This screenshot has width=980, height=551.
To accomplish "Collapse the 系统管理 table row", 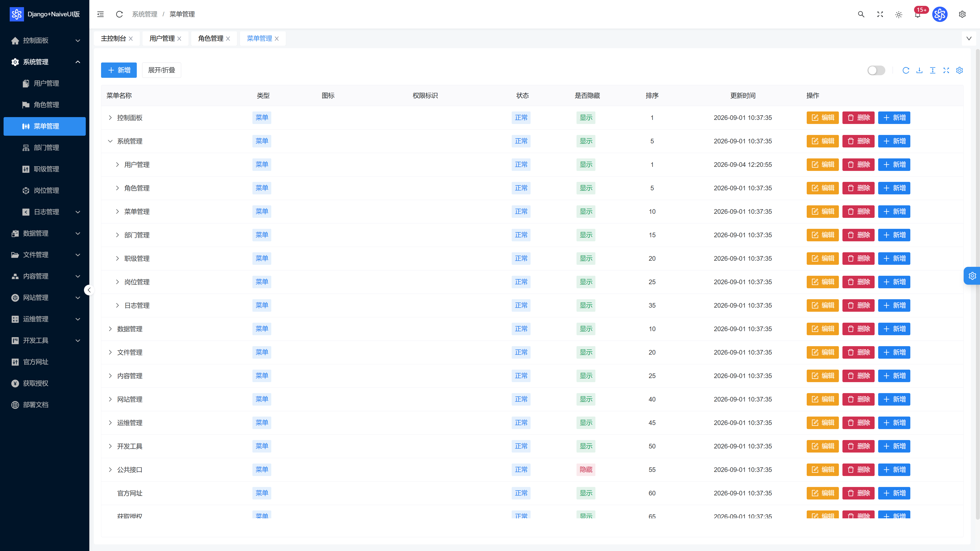I will tap(110, 141).
